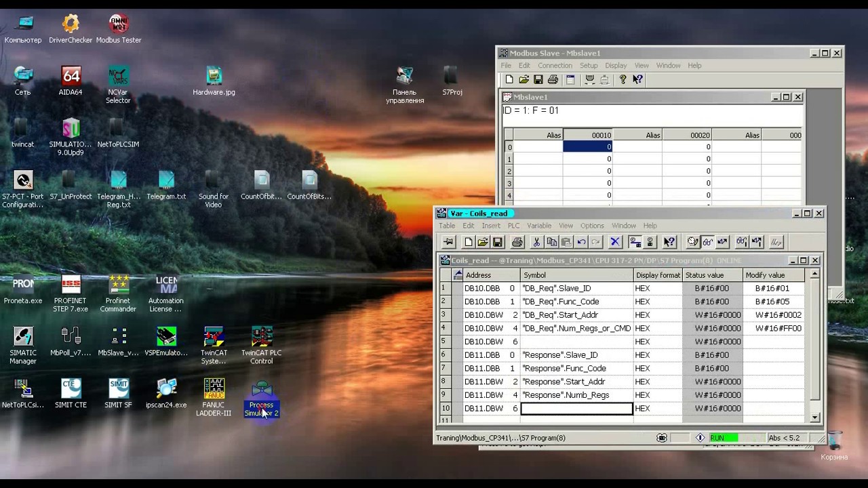Click the context help arrow in Modbus Slave toolbar

pos(637,79)
